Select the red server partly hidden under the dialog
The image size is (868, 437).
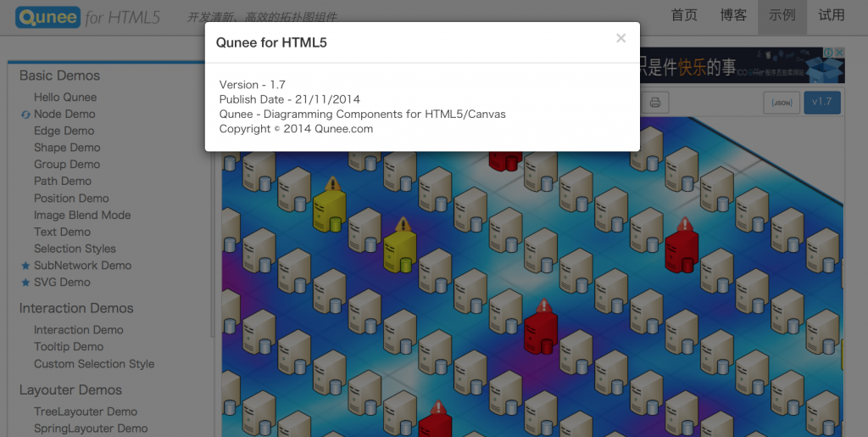[505, 160]
